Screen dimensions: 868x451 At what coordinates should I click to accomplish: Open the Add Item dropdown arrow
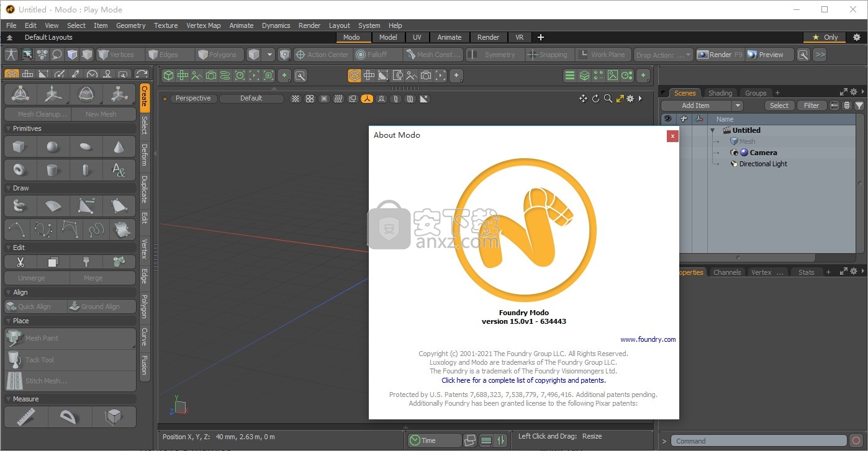[736, 105]
